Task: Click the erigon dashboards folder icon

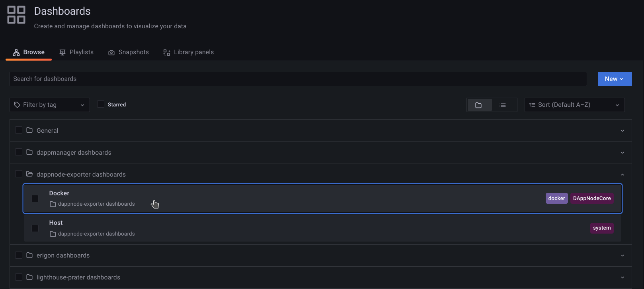Action: pyautogui.click(x=29, y=255)
